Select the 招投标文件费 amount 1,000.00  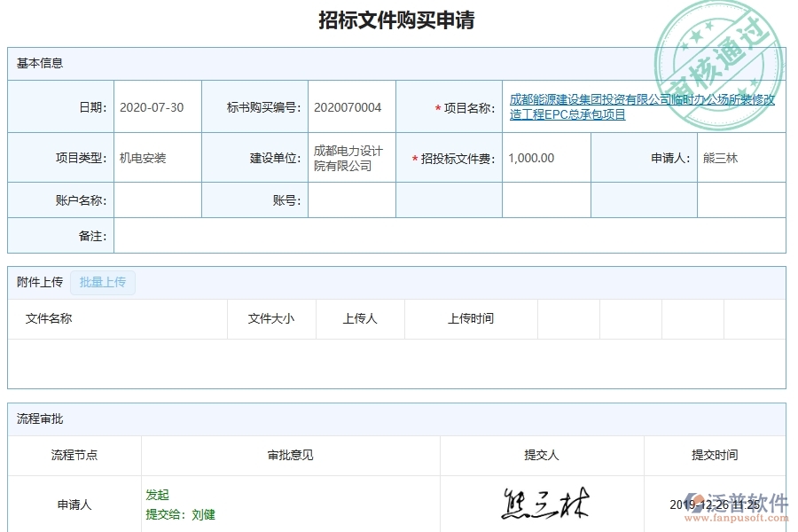tap(532, 158)
